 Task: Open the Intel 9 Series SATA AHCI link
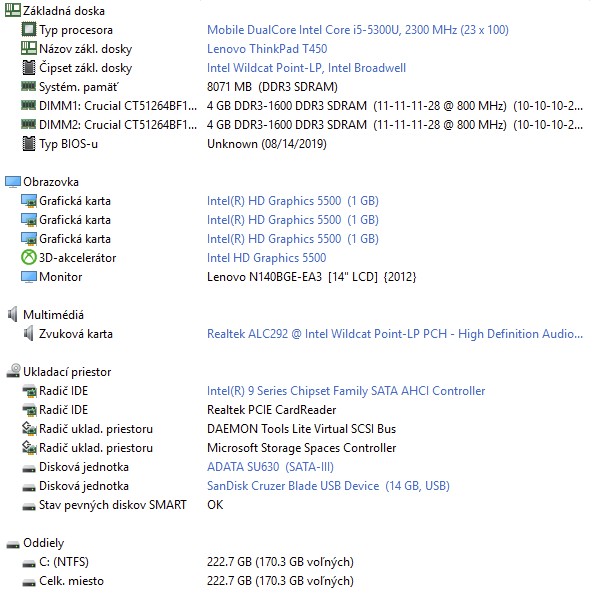tap(346, 391)
